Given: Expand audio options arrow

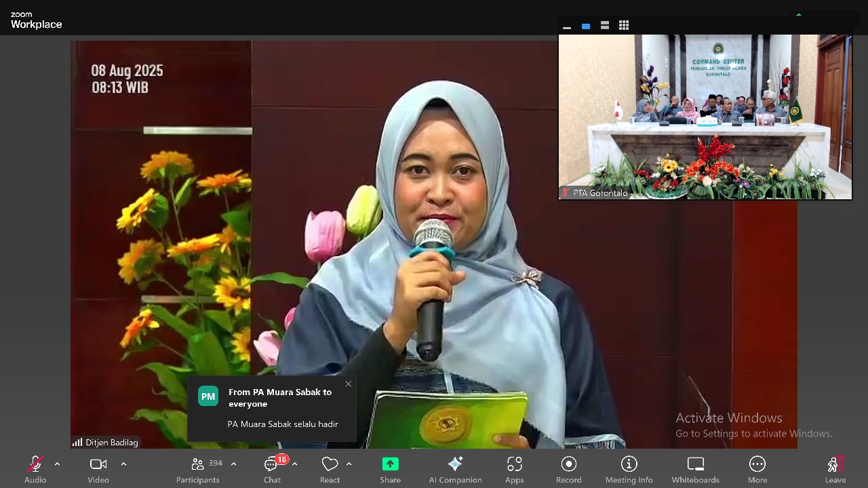Looking at the screenshot, I should click(57, 464).
